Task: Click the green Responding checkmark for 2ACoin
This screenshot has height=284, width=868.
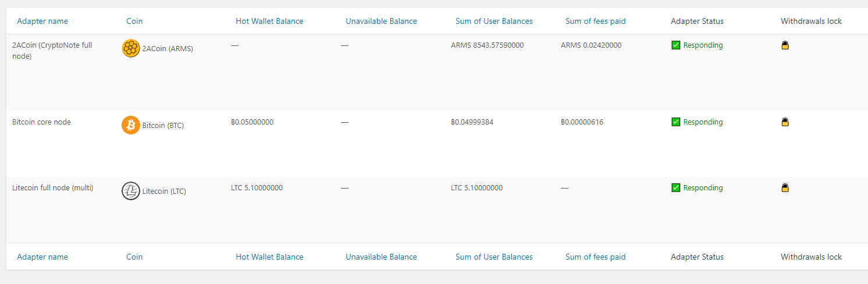Action: pyautogui.click(x=675, y=45)
